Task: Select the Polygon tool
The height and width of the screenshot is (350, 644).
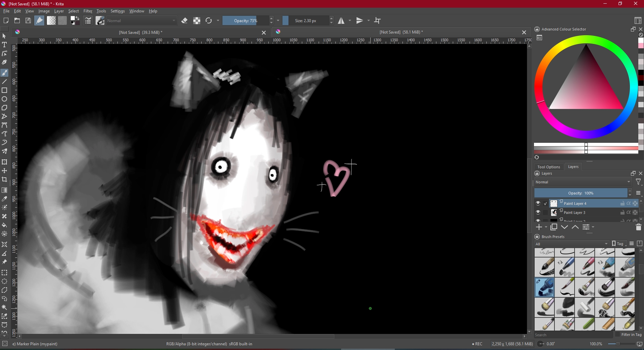Action: coord(4,108)
